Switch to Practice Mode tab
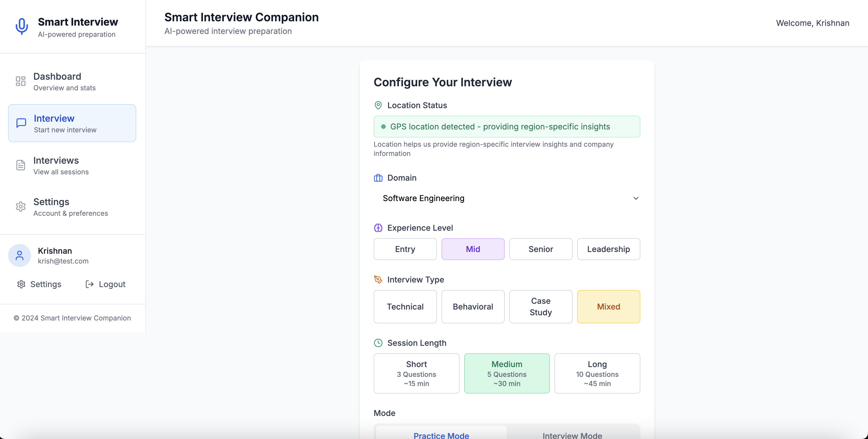This screenshot has width=868, height=439. (441, 435)
